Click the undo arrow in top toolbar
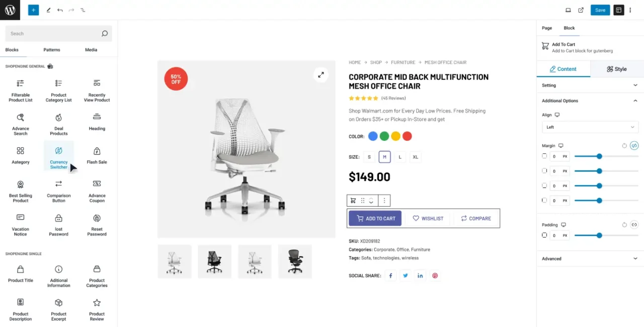The image size is (644, 327). tap(60, 10)
